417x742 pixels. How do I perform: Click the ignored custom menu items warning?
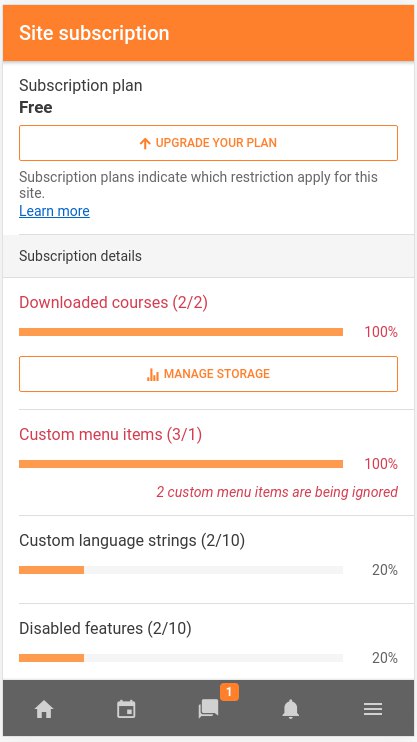[277, 492]
